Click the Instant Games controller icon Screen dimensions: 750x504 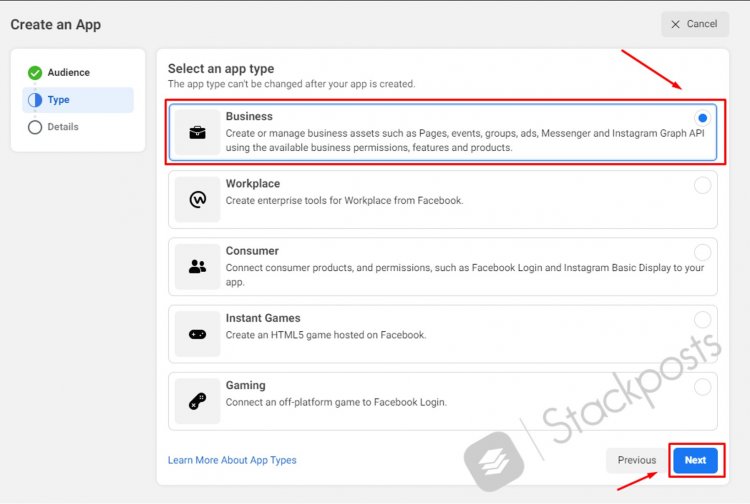pyautogui.click(x=198, y=334)
